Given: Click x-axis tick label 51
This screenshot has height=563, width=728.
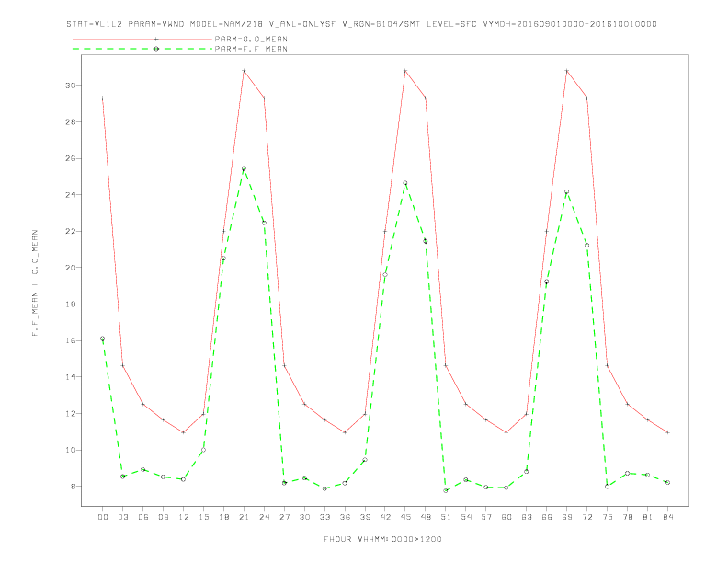Looking at the screenshot, I should point(446,517).
